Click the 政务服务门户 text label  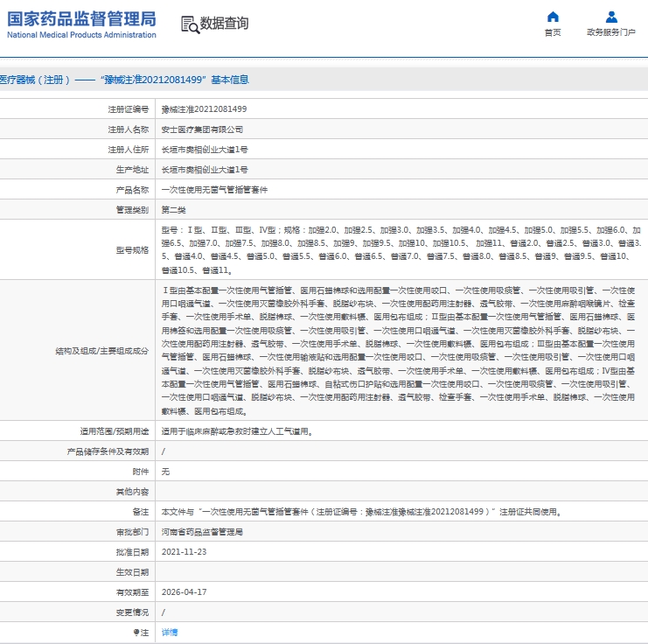coord(610,32)
